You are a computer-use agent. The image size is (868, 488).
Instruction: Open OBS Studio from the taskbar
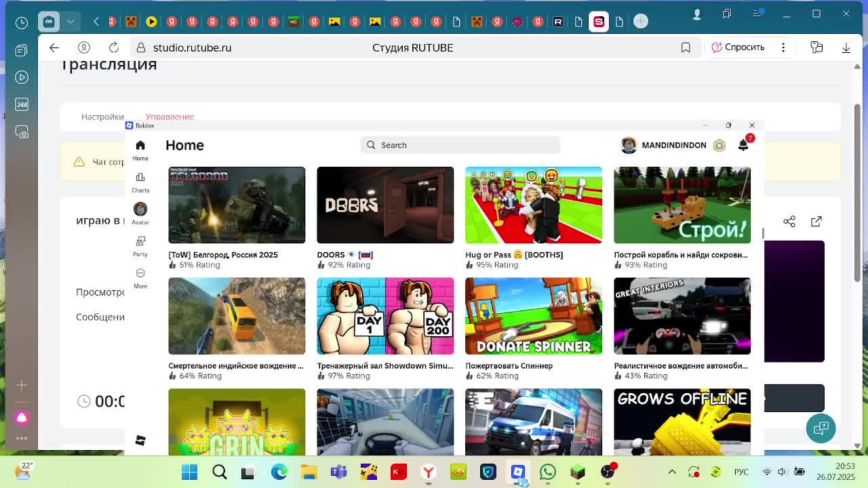tap(608, 472)
